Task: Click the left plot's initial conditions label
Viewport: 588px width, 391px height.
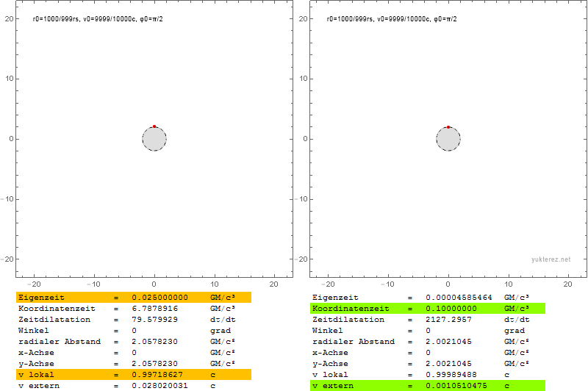Action: 98,18
